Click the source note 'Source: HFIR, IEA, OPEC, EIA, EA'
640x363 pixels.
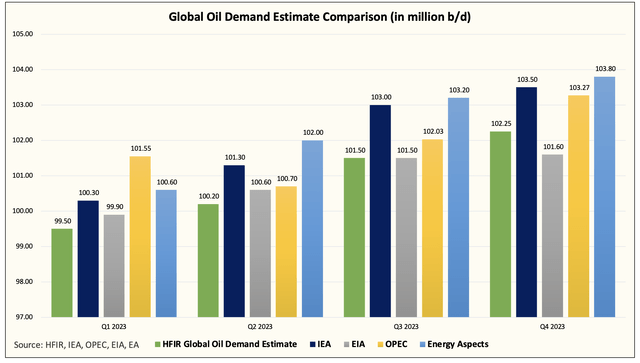coord(76,345)
